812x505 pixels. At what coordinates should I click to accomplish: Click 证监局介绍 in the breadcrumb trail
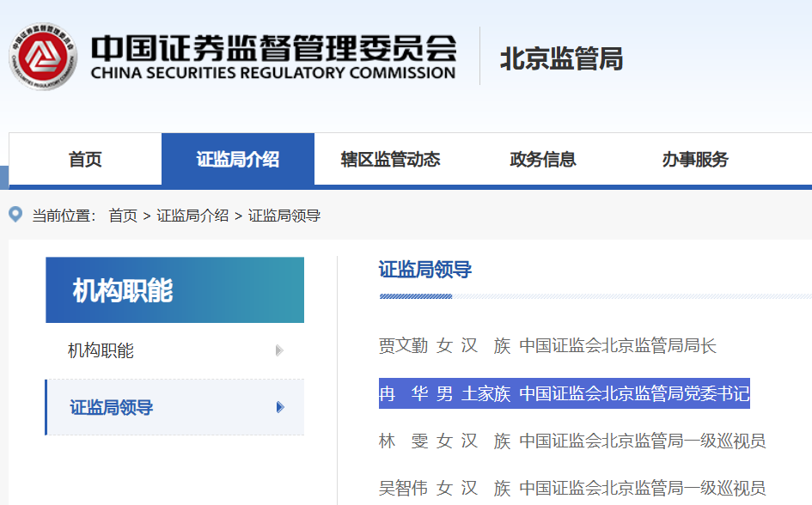[192, 216]
